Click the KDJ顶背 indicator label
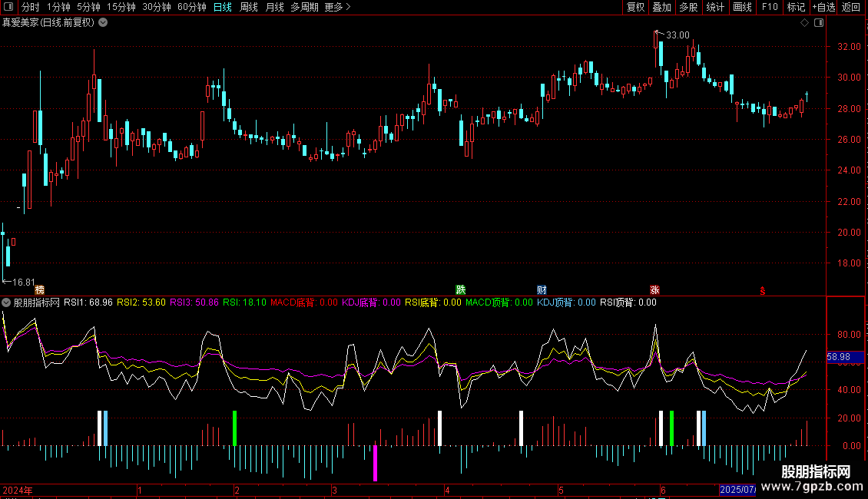 tap(566, 302)
